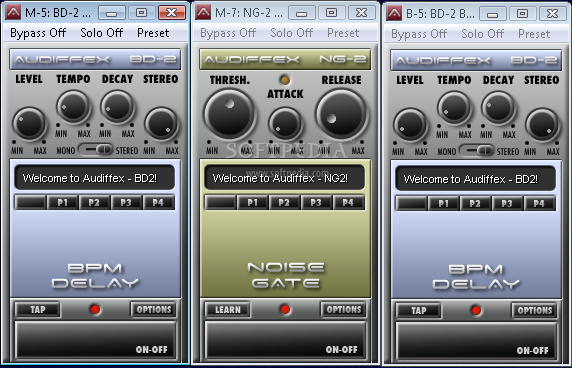Click the LEARN button in NG-2 window
This screenshot has height=368, width=572.
(x=228, y=310)
